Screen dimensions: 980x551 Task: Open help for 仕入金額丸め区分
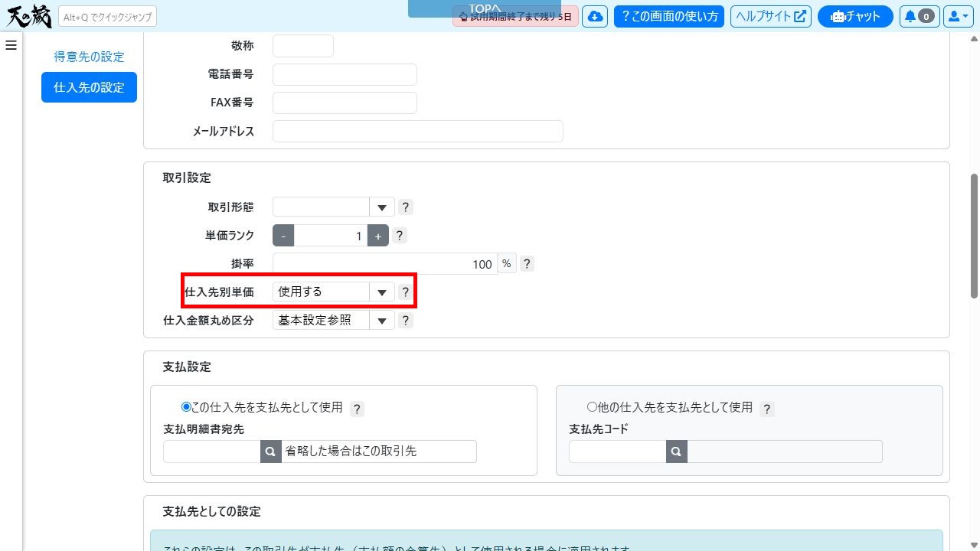pos(406,321)
